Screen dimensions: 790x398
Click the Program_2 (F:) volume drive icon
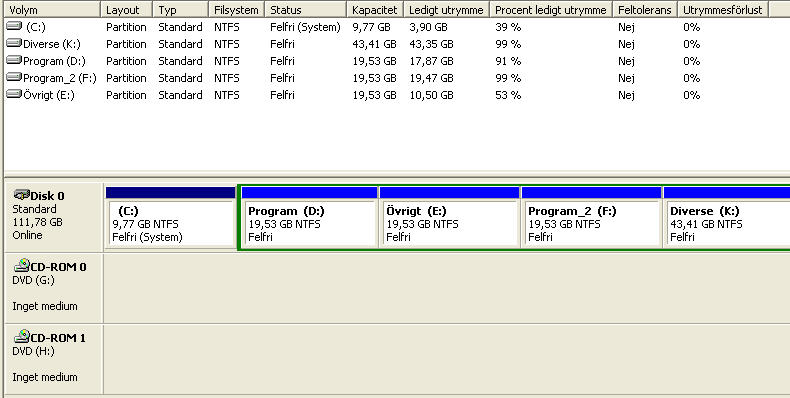[x=14, y=78]
